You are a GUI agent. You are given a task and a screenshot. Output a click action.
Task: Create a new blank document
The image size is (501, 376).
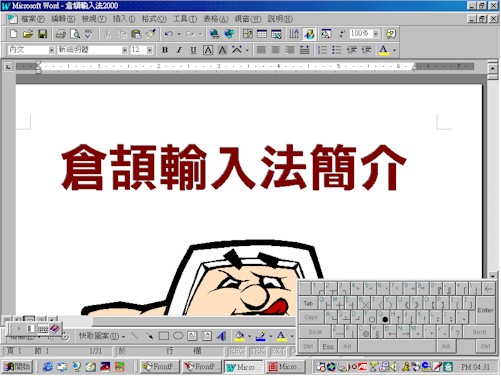(13, 34)
